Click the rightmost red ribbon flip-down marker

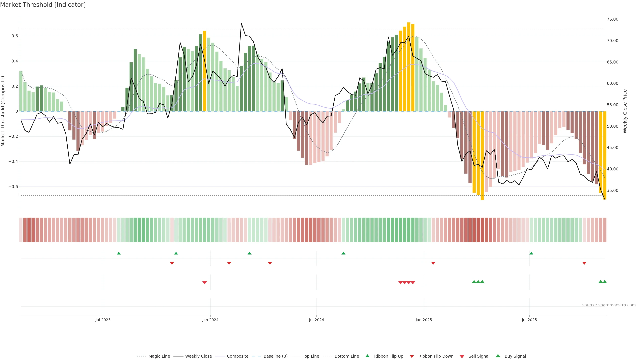point(584,263)
